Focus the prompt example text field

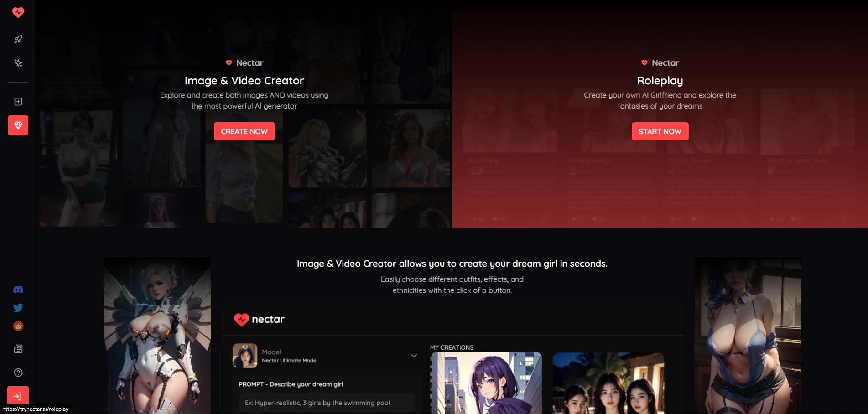point(326,403)
